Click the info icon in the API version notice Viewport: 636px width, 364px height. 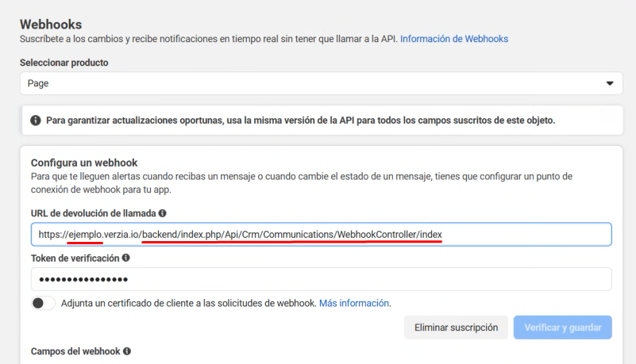[36, 121]
